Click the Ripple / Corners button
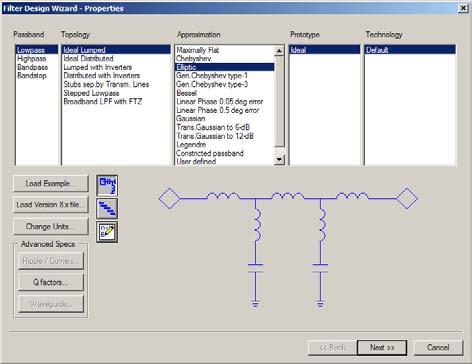Image resolution: width=472 pixels, height=364 pixels. [x=51, y=261]
